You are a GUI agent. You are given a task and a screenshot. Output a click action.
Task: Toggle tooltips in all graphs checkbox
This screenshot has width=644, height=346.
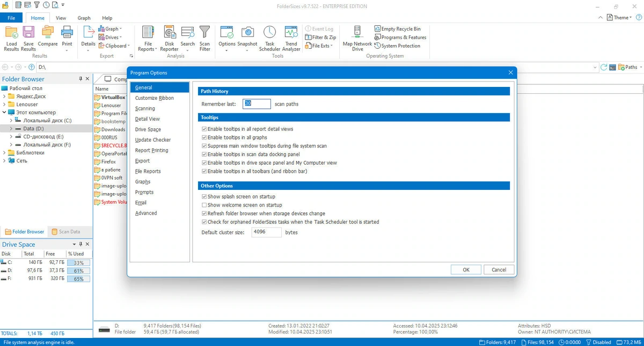(x=204, y=138)
